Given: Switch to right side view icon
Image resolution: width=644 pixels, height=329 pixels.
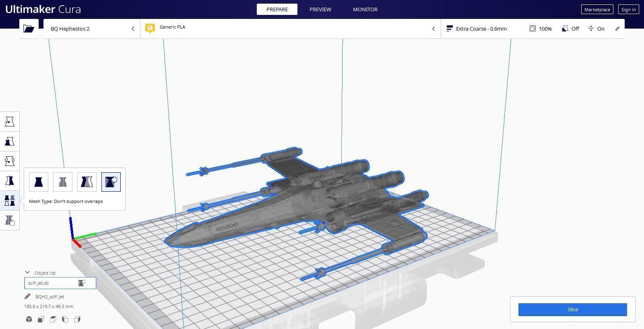Looking at the screenshot, I should click(77, 319).
